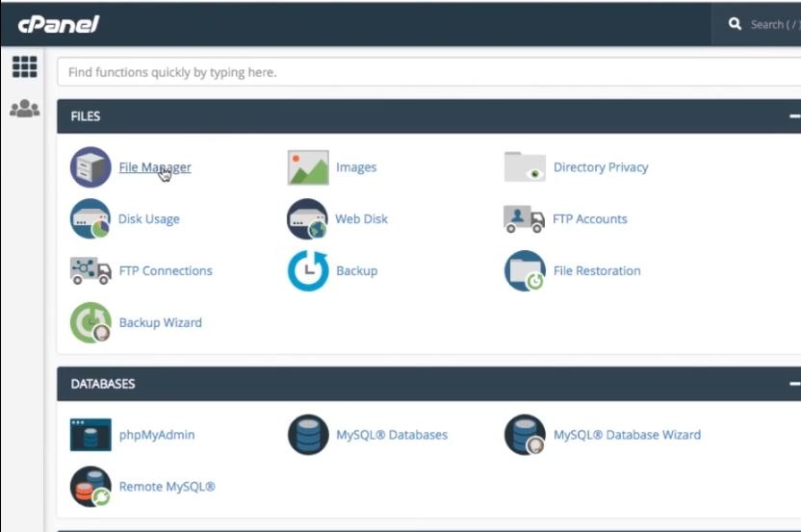Open the phpMyAdmin icon

(90, 435)
